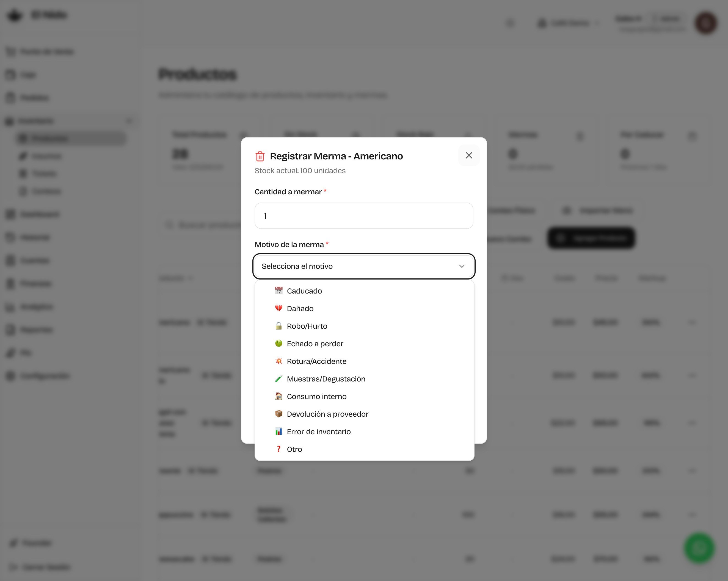Click the broken heart icon for Dañado
This screenshot has height=581, width=728.
[278, 308]
